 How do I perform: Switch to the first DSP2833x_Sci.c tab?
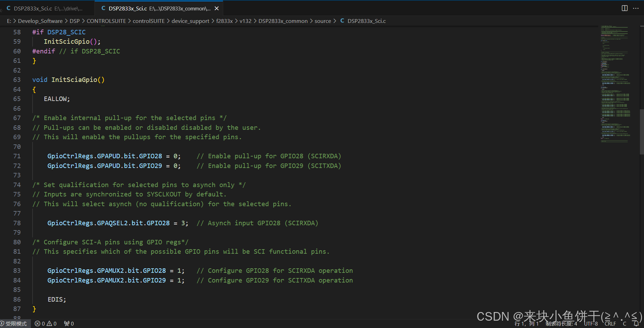click(x=45, y=8)
